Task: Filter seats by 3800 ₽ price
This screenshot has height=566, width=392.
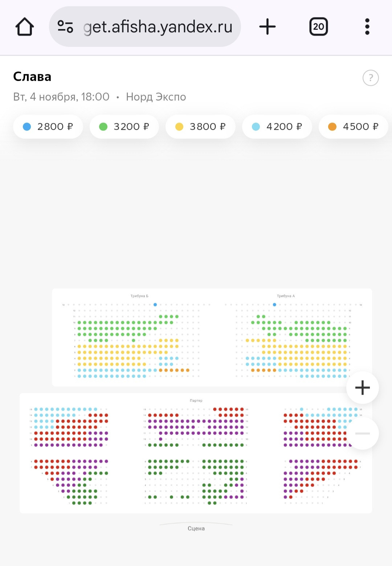Action: (200, 127)
